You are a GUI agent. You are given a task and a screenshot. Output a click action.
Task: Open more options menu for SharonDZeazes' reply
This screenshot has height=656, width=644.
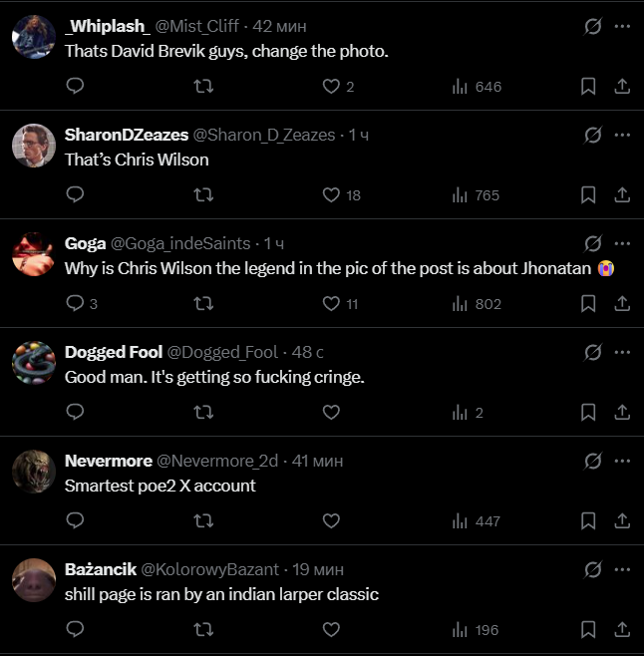click(x=622, y=135)
